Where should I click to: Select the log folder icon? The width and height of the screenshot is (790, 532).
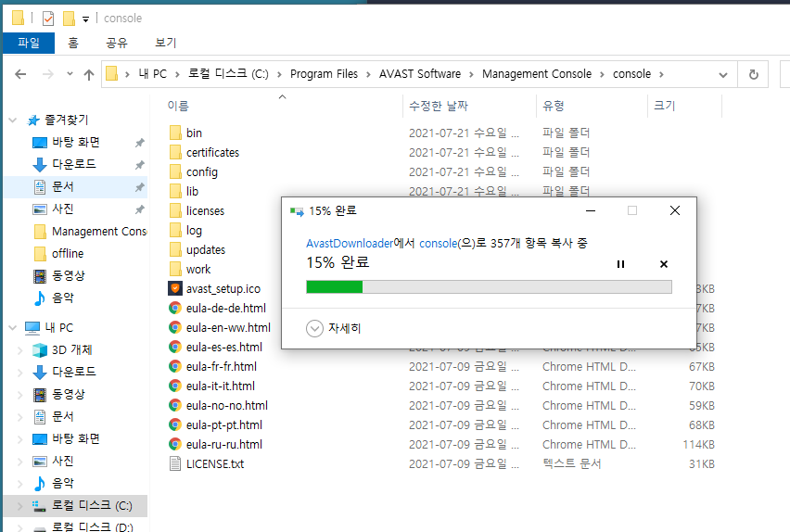(175, 230)
